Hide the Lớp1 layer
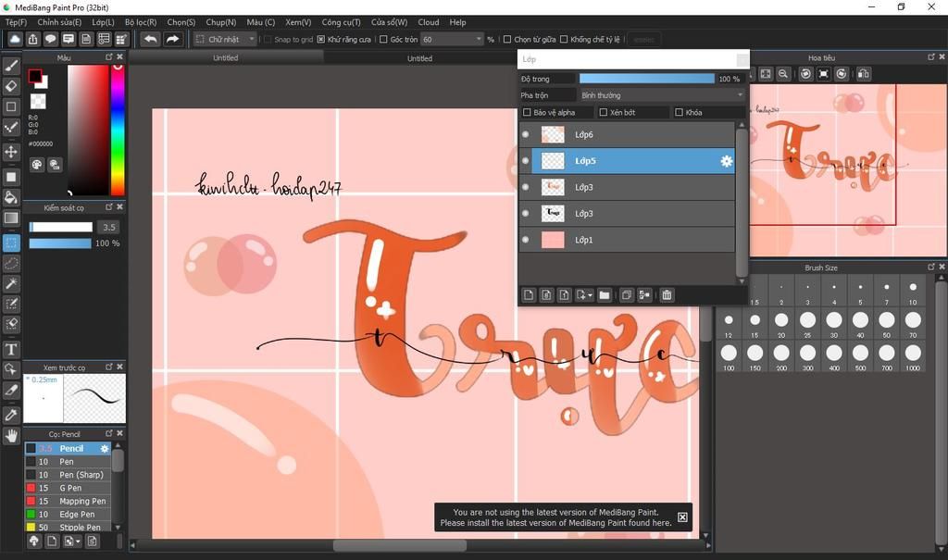The height and width of the screenshot is (560, 948). click(x=525, y=240)
